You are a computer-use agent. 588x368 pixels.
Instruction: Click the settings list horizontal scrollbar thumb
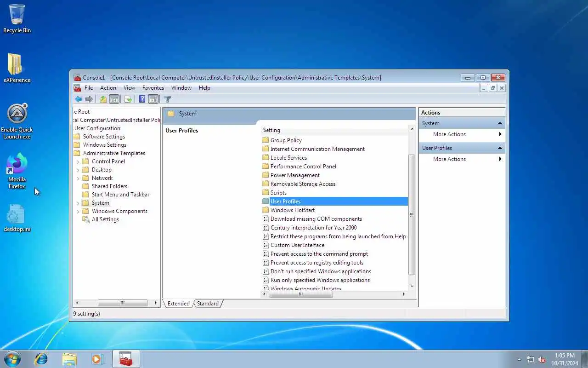point(300,294)
